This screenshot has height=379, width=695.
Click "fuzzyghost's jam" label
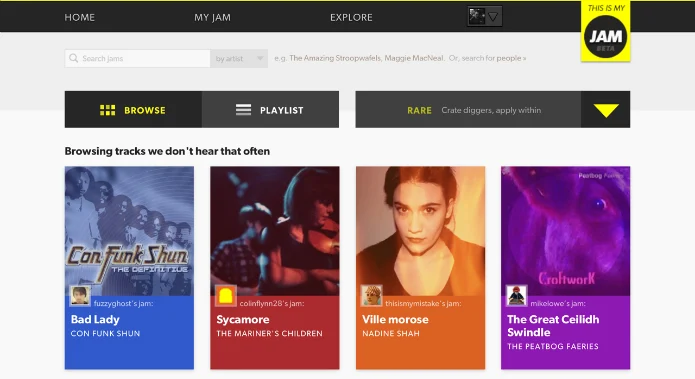click(x=124, y=303)
